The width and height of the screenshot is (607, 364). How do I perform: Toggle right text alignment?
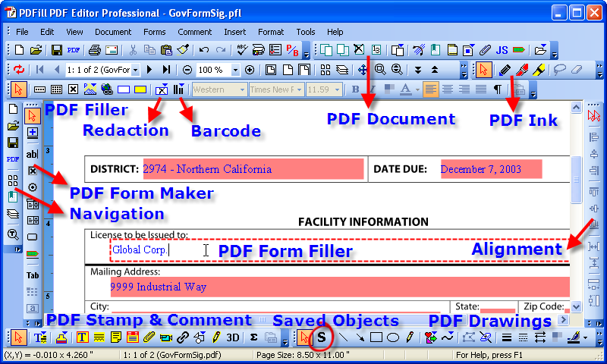tap(464, 89)
